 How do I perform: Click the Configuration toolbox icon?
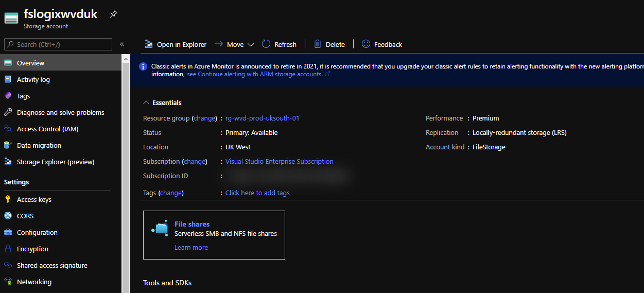pos(8,232)
